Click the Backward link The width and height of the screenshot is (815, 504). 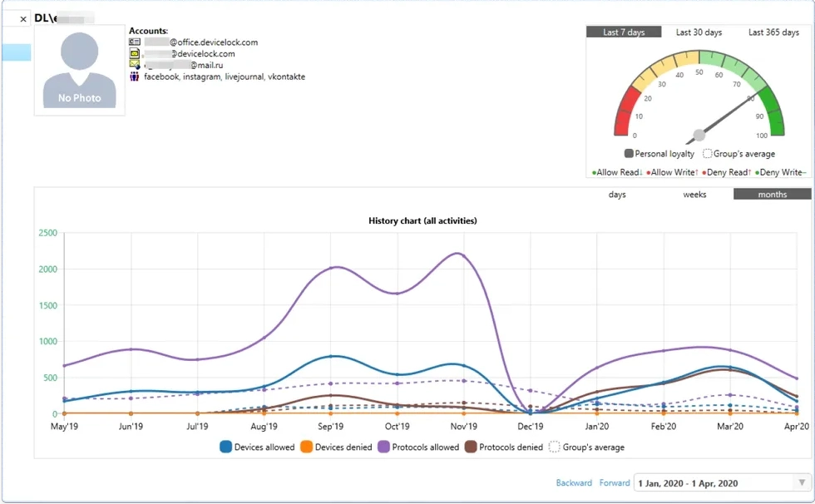click(574, 483)
